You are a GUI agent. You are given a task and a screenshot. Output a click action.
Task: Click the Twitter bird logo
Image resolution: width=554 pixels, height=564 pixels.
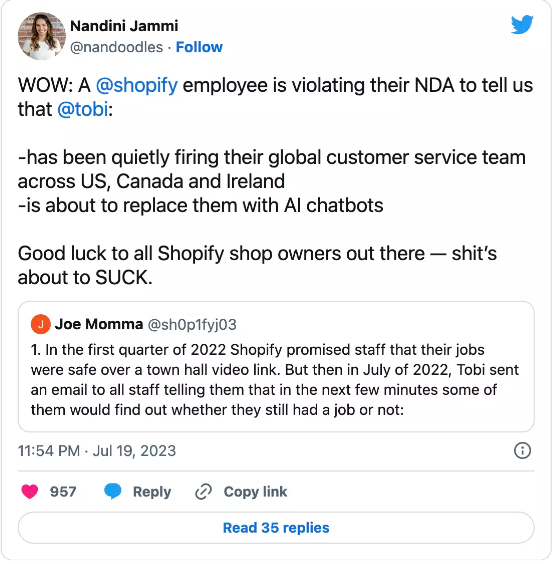[522, 24]
